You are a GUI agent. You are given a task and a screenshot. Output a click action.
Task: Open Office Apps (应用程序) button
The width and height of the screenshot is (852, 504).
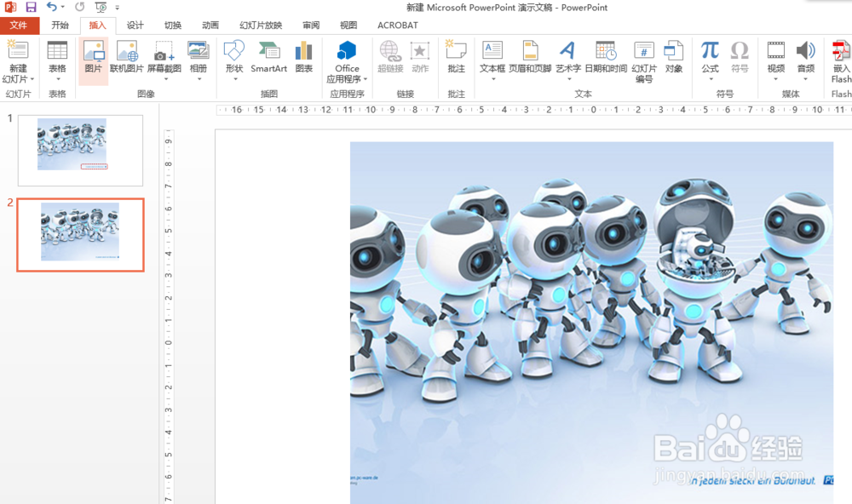[x=347, y=60]
